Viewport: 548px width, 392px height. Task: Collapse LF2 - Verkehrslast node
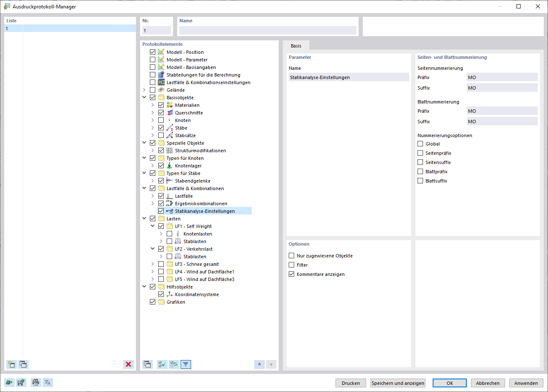[153, 249]
